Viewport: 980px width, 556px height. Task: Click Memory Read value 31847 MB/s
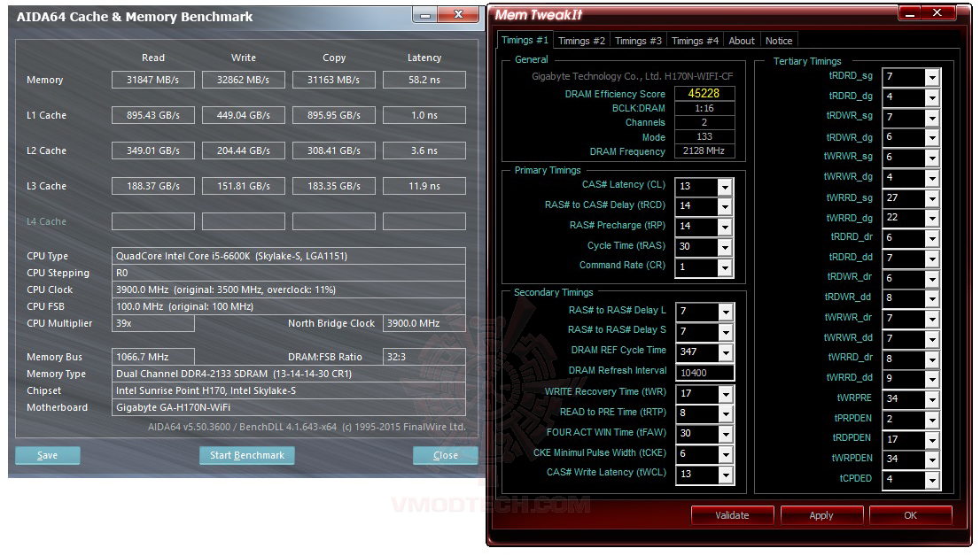(x=153, y=80)
